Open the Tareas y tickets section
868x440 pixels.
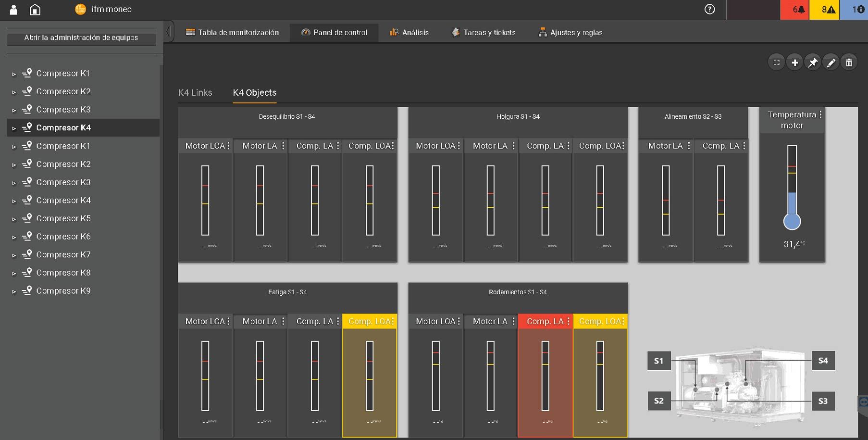point(484,32)
